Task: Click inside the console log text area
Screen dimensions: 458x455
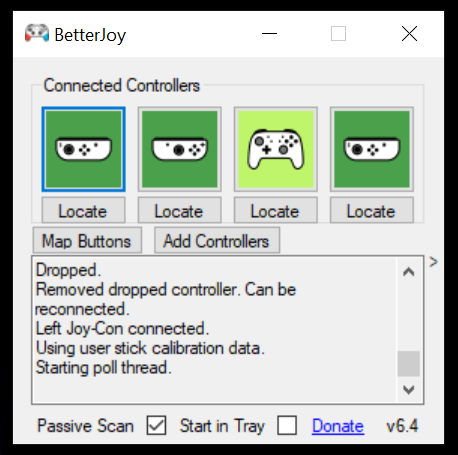Action: (x=215, y=330)
